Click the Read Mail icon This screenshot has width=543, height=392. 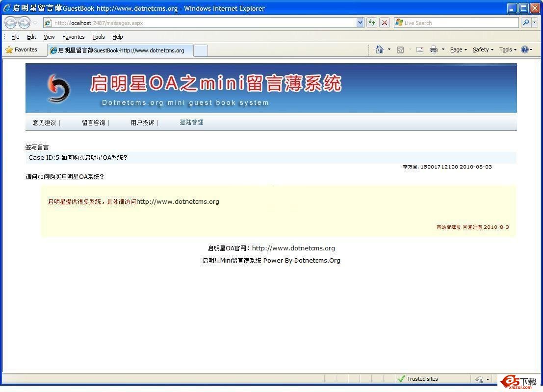[420, 50]
